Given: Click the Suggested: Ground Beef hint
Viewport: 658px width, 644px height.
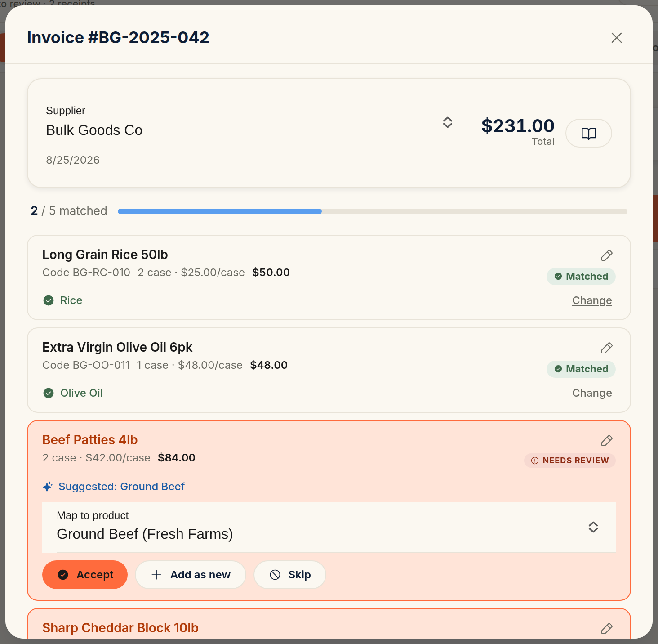Looking at the screenshot, I should click(121, 487).
